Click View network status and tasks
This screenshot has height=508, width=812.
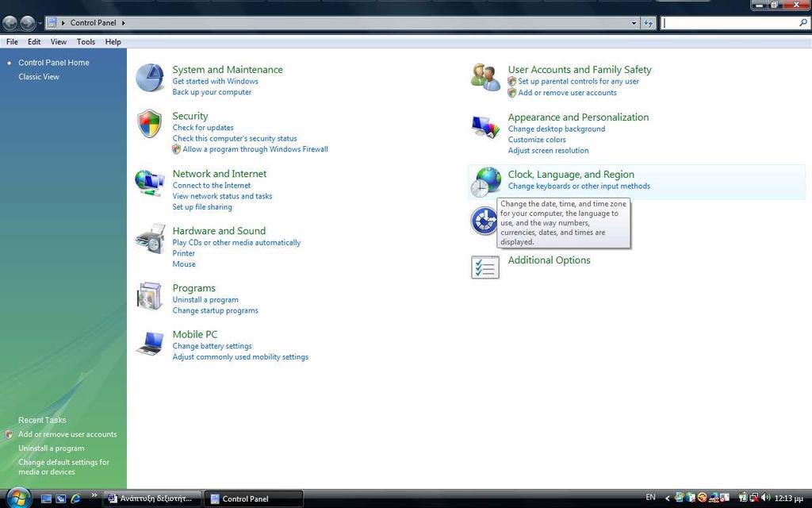pyautogui.click(x=222, y=197)
